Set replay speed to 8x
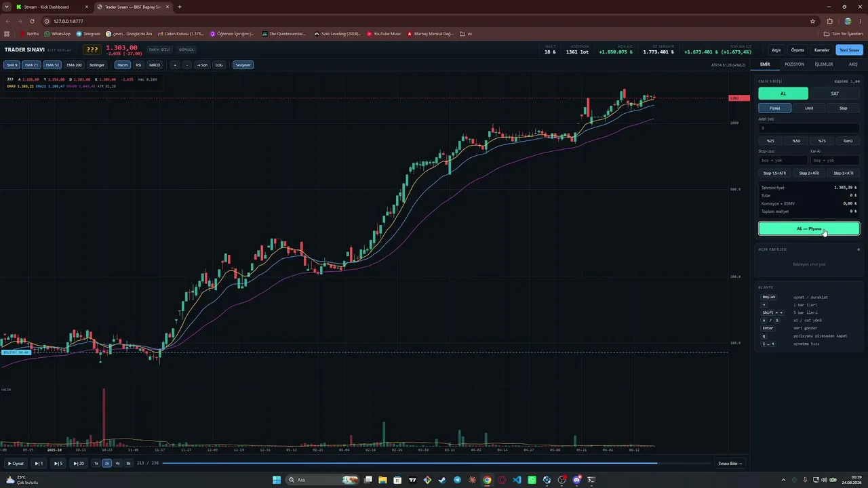The image size is (868, 488). pos(128,464)
